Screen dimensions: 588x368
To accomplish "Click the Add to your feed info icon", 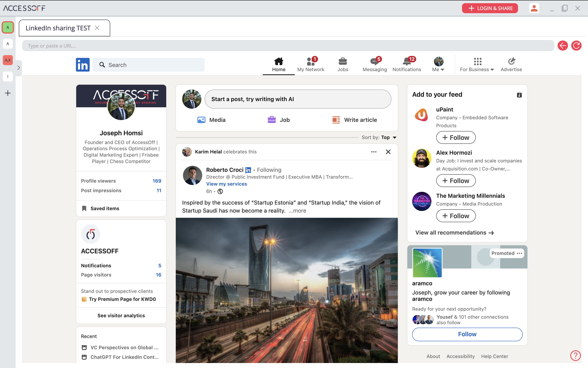I will pos(519,95).
